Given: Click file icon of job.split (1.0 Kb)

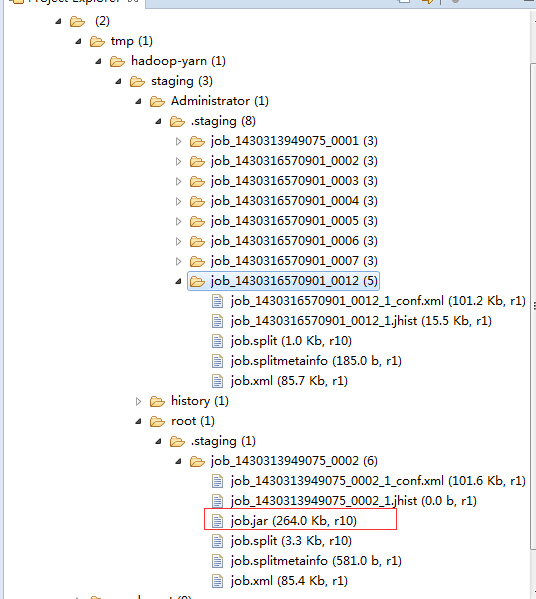Looking at the screenshot, I should [217, 341].
